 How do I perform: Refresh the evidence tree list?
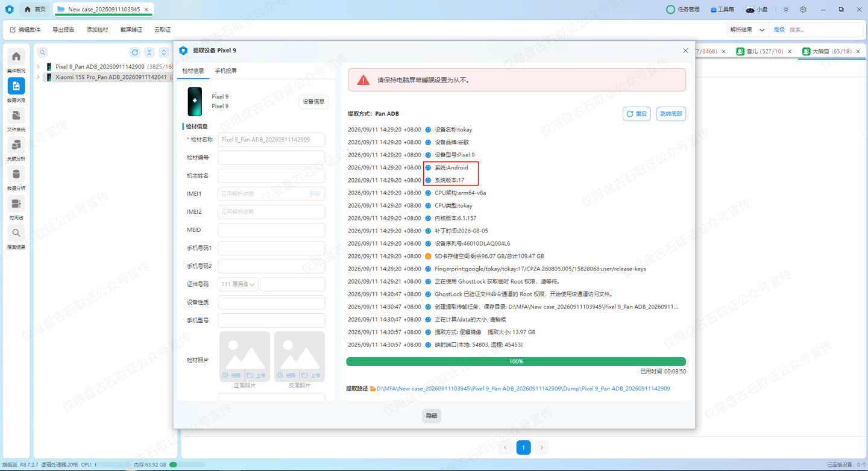tap(135, 52)
